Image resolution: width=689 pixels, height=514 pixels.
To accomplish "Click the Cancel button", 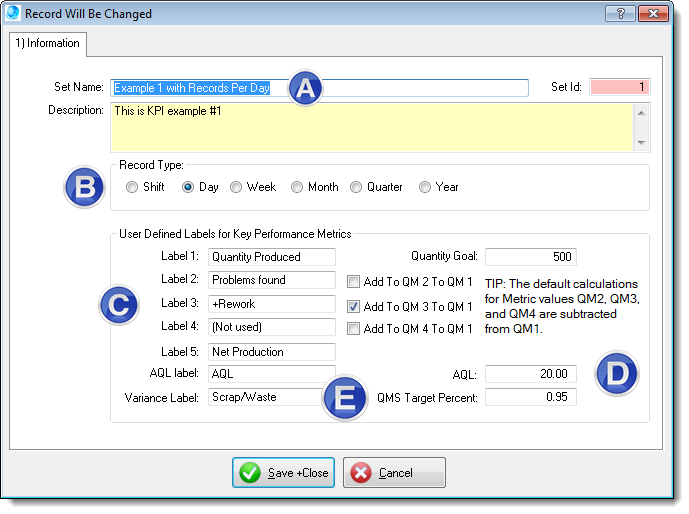I will pos(394,473).
